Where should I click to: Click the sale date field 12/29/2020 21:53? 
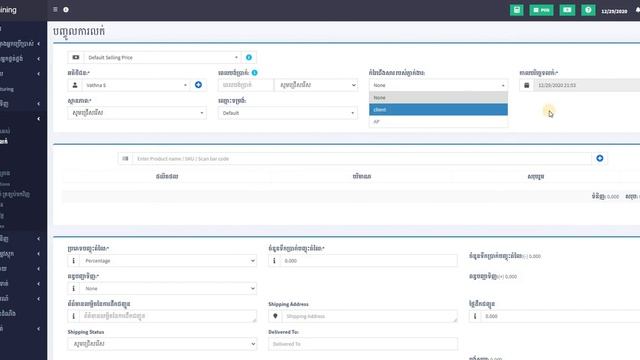pos(587,85)
